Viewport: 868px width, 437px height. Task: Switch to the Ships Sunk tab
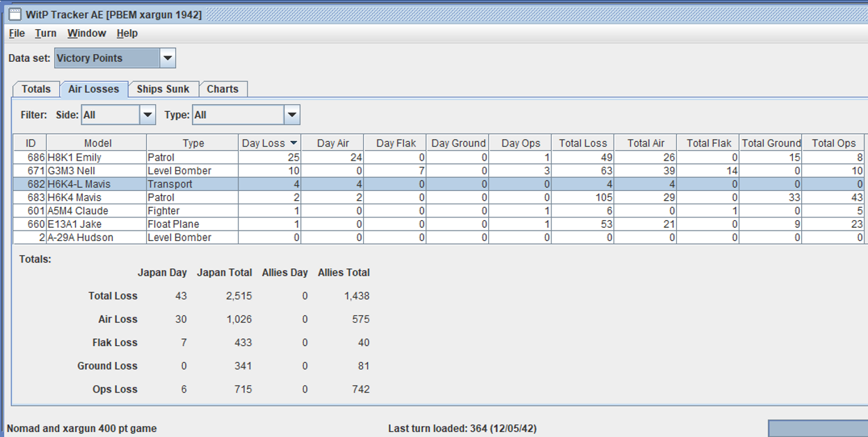coord(163,89)
